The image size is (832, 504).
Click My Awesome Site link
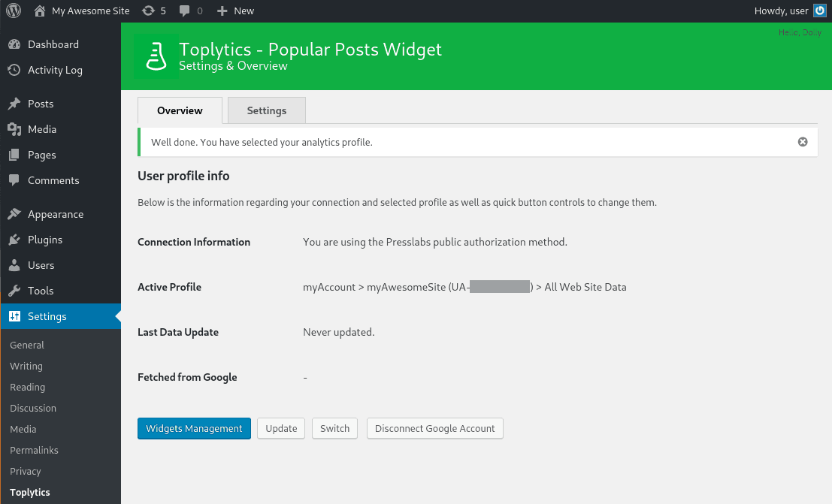(x=91, y=11)
